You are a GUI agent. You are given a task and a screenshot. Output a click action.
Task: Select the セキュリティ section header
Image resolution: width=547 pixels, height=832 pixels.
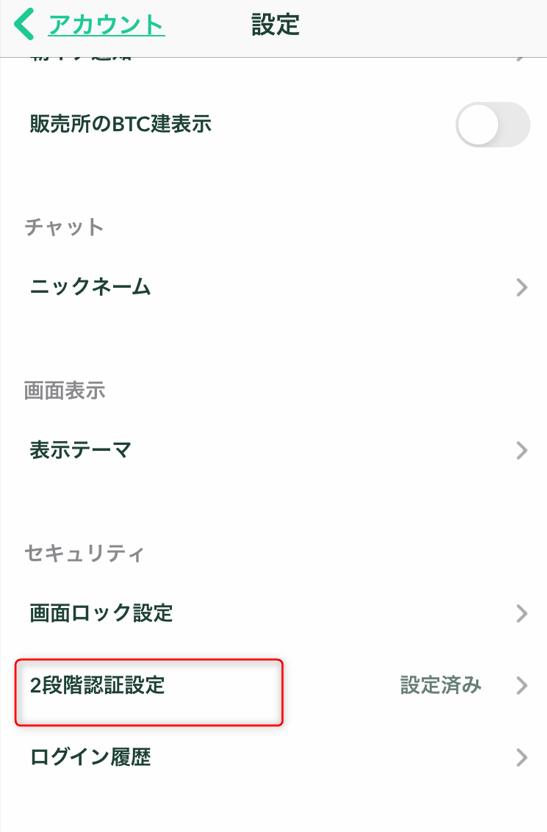(x=84, y=553)
